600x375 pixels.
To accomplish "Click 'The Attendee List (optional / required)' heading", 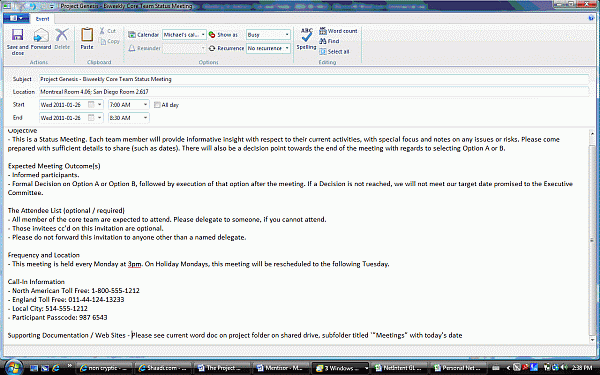I will click(x=66, y=210).
